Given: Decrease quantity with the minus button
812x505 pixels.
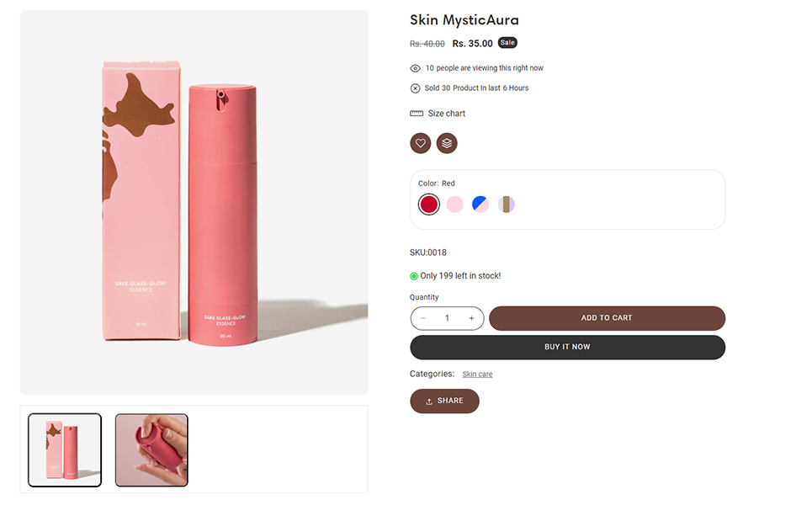Looking at the screenshot, I should point(423,318).
